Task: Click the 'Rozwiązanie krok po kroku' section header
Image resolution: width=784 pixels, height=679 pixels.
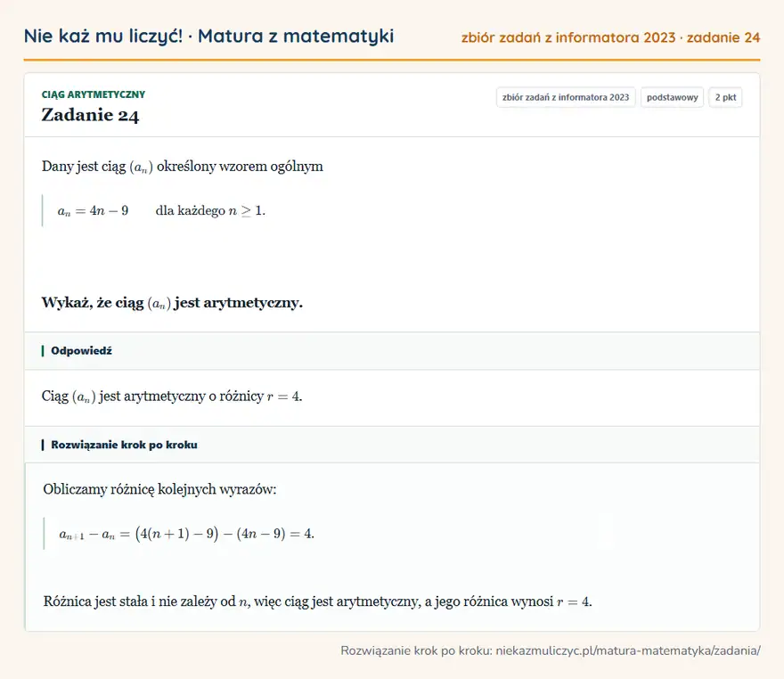Action: tap(124, 445)
